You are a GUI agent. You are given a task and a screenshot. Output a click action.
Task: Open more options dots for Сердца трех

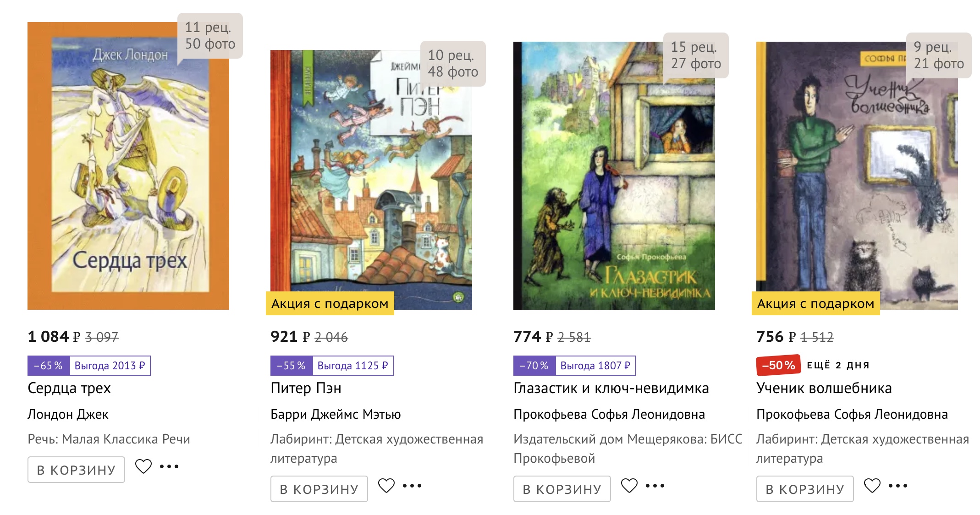[169, 466]
